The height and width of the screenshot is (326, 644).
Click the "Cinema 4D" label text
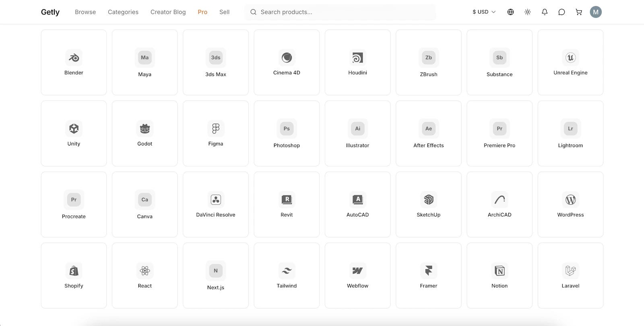[x=287, y=73]
